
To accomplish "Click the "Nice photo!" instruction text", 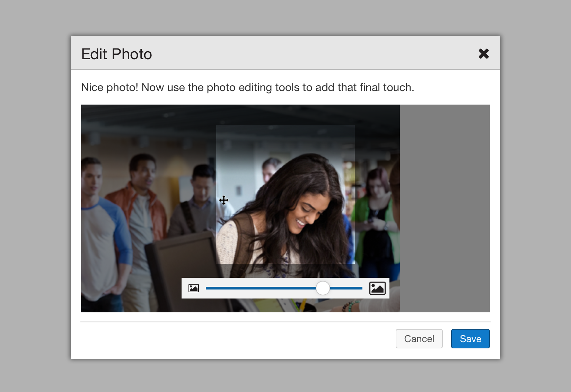I will (x=247, y=87).
